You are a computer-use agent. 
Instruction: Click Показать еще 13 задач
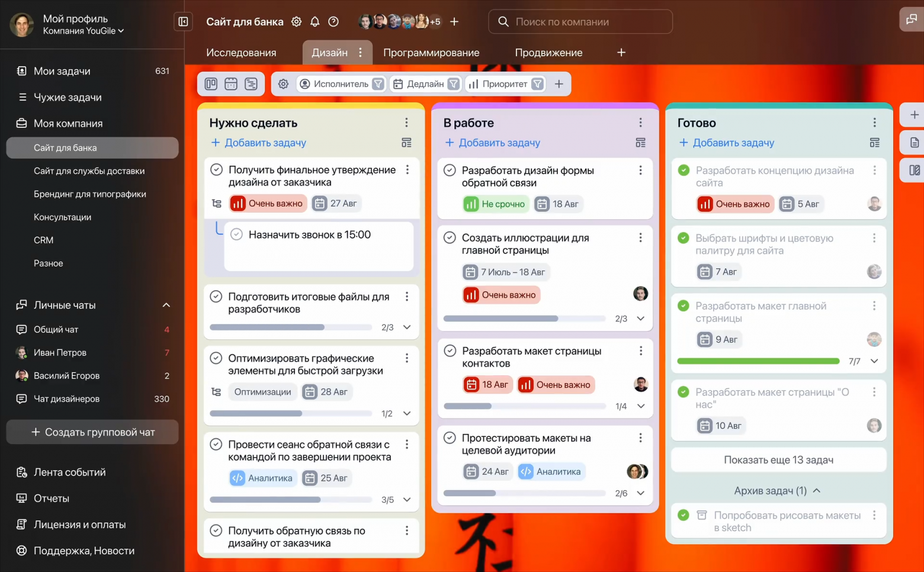(x=778, y=460)
